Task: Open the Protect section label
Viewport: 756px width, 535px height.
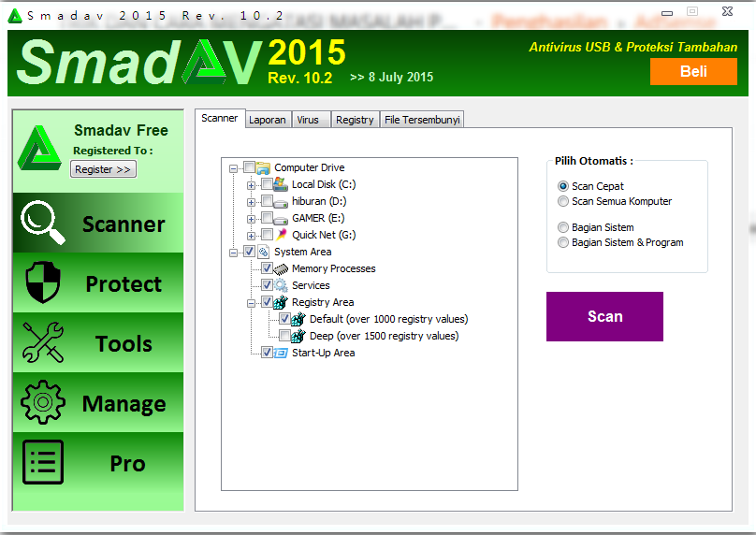Action: click(124, 284)
